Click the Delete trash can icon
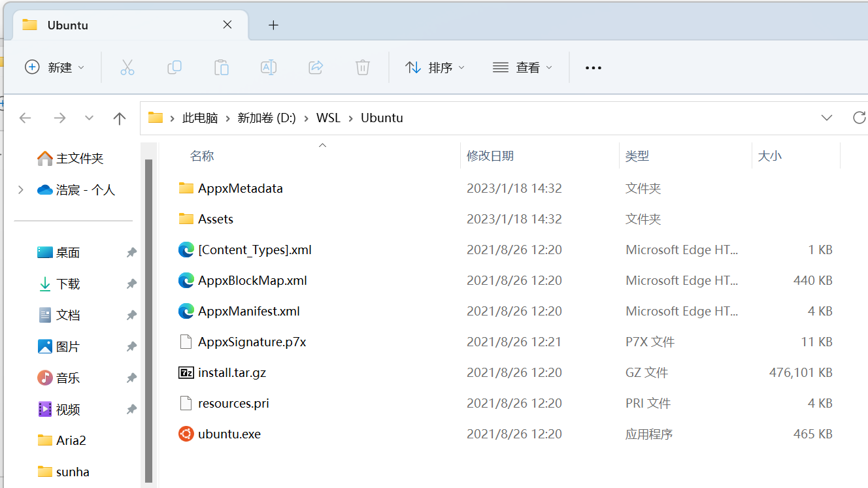The height and width of the screenshot is (488, 868). click(x=363, y=67)
